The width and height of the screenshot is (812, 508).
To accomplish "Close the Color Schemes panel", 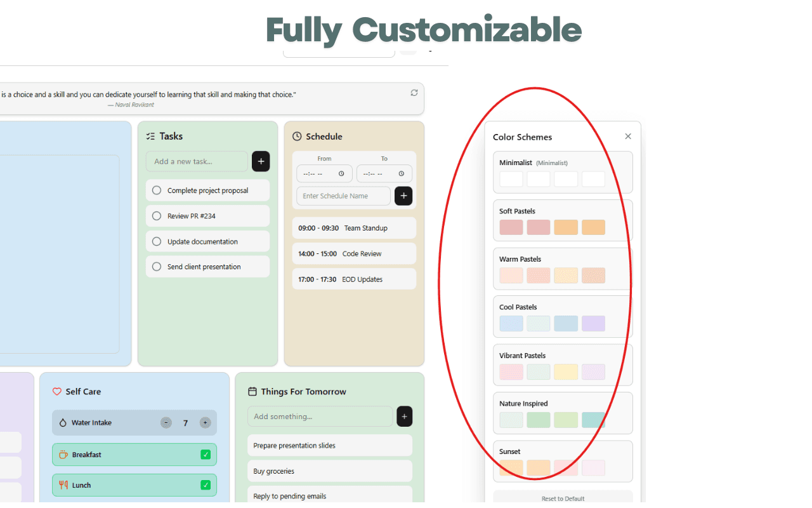I will (x=628, y=137).
